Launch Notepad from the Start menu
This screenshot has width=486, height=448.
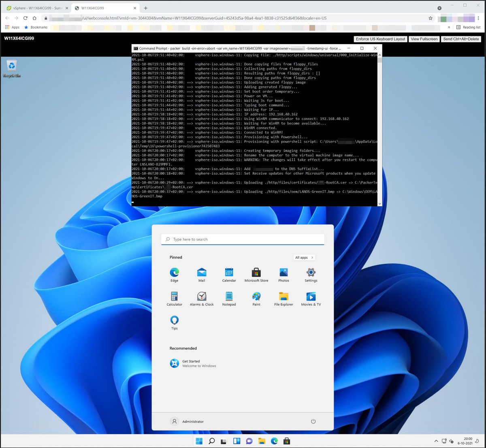click(x=229, y=299)
